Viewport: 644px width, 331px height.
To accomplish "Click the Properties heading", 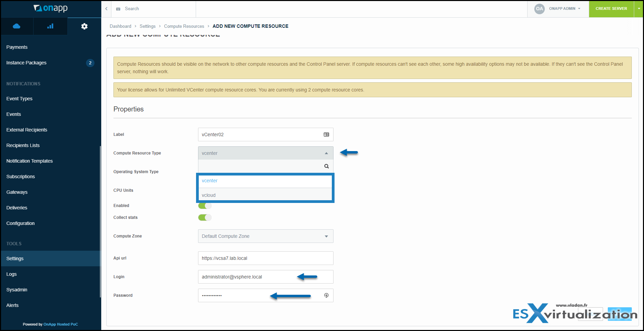I will pyautogui.click(x=129, y=109).
